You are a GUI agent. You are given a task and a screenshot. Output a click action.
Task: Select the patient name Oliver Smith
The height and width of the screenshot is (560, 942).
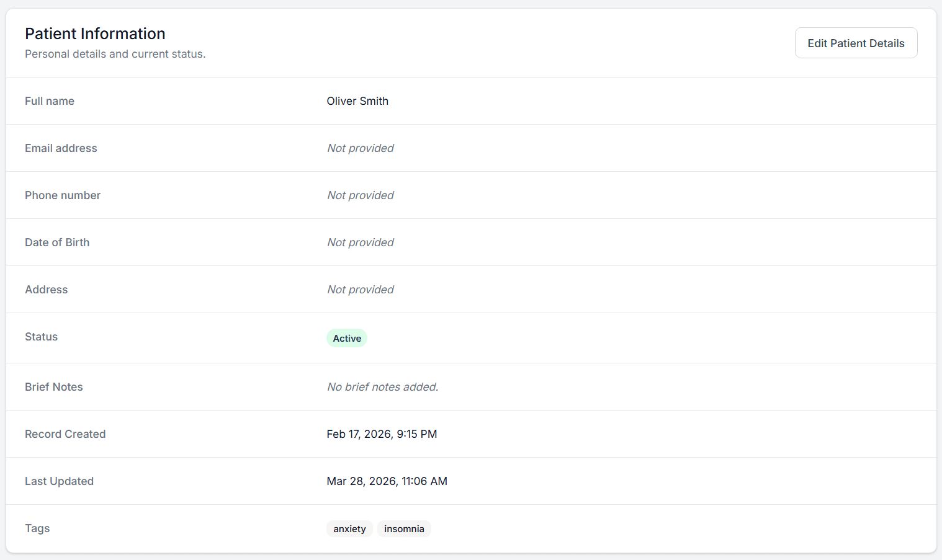(x=357, y=100)
